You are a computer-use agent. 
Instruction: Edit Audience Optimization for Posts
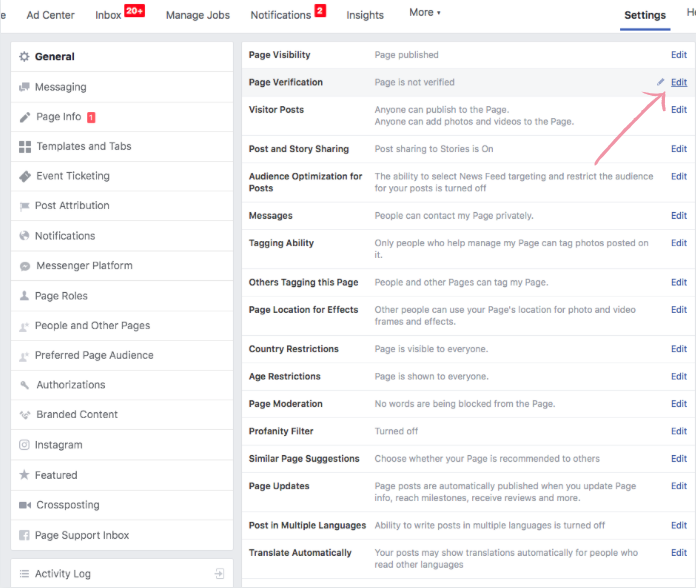point(679,176)
